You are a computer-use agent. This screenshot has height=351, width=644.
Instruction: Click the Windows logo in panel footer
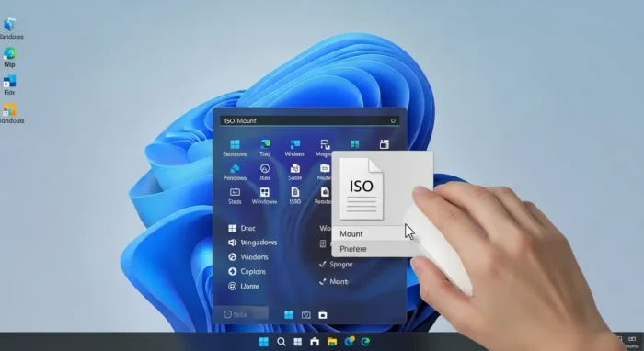pyautogui.click(x=289, y=314)
